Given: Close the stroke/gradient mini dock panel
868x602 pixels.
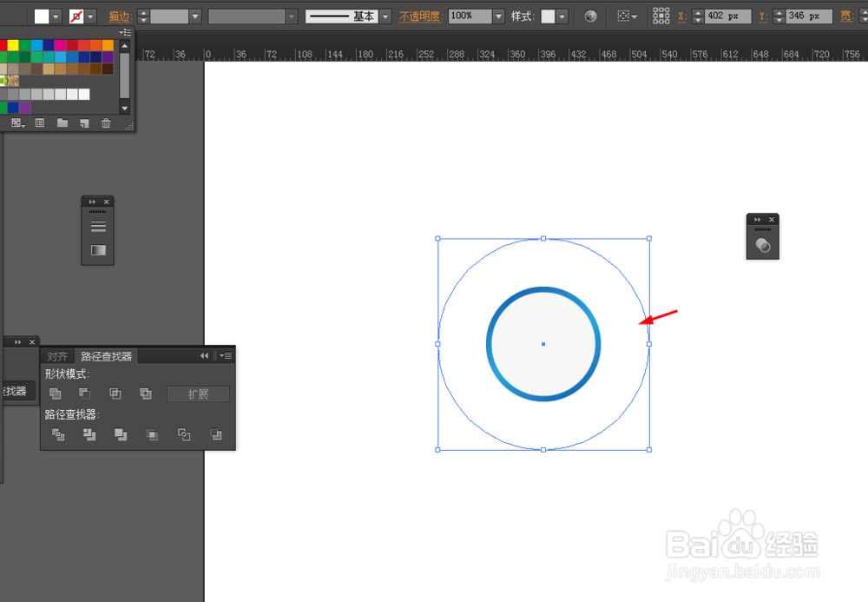Looking at the screenshot, I should pyautogui.click(x=106, y=202).
